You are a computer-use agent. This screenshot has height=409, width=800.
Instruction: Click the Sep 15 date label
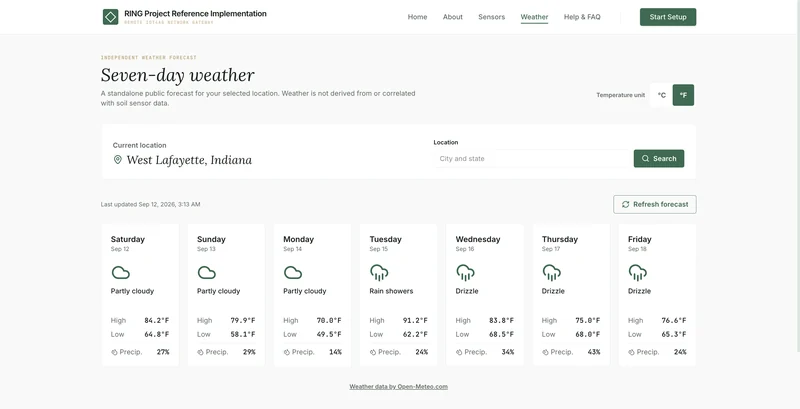point(379,249)
